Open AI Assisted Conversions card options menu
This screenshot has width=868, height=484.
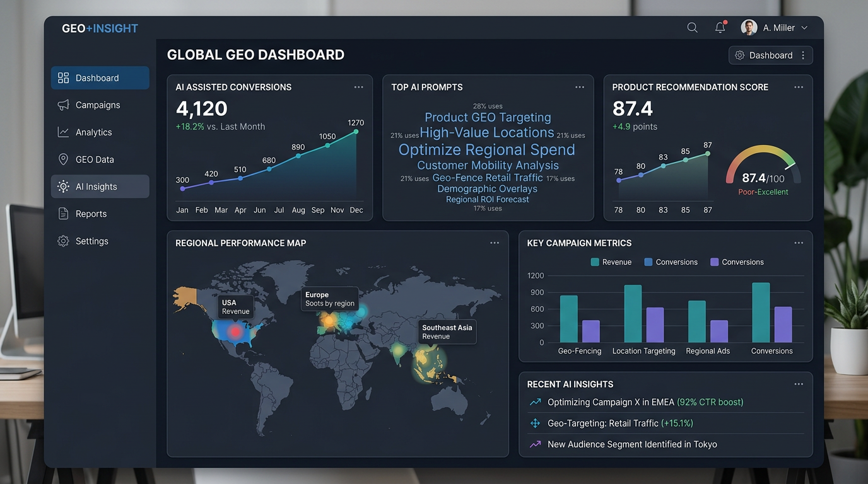tap(358, 87)
